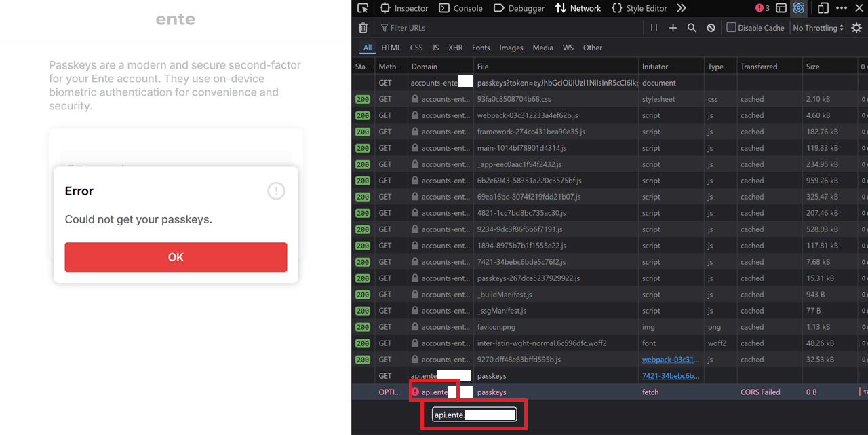The height and width of the screenshot is (435, 868).
Task: Select the passkeys-267dce5237929922.js request
Action: 610,278
